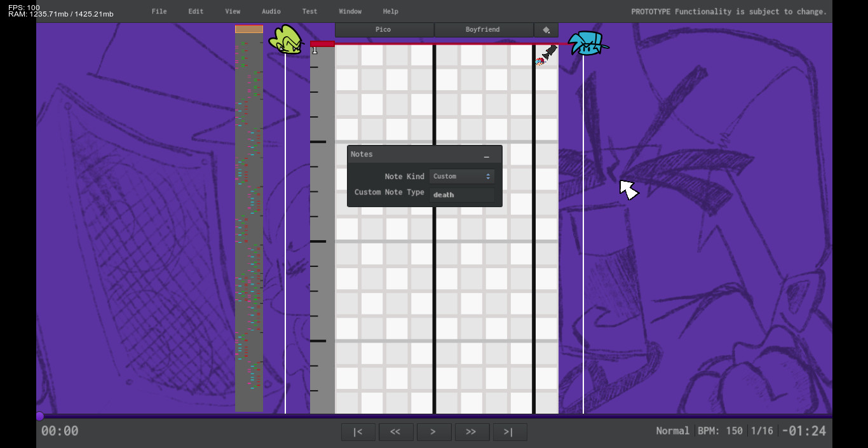Select the eraser tool beside the Boyfriend tab

point(546,29)
